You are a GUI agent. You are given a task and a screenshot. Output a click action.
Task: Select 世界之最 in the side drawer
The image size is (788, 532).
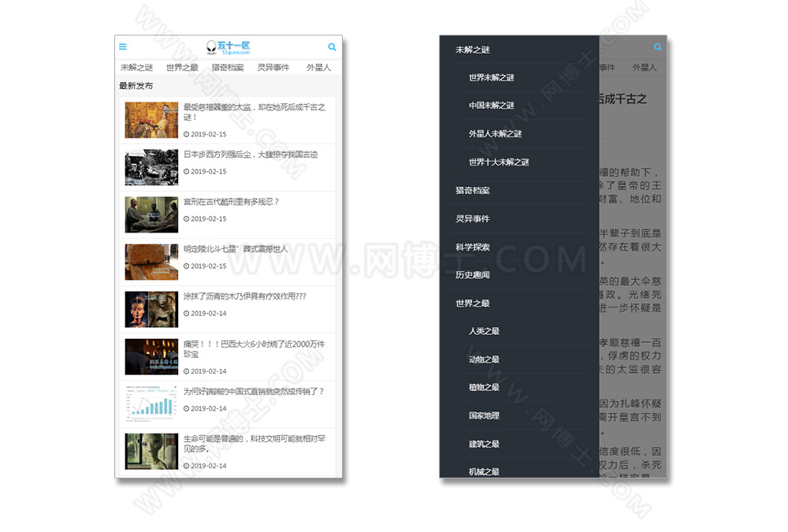[472, 303]
